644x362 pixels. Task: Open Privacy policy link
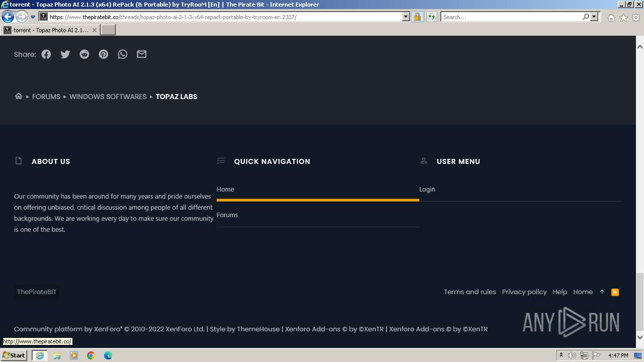524,292
